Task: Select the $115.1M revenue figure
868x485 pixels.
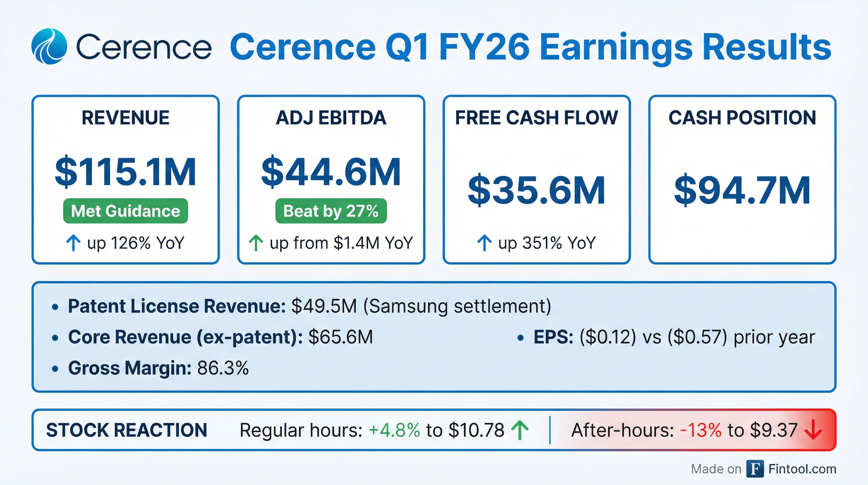Action: pos(125,172)
